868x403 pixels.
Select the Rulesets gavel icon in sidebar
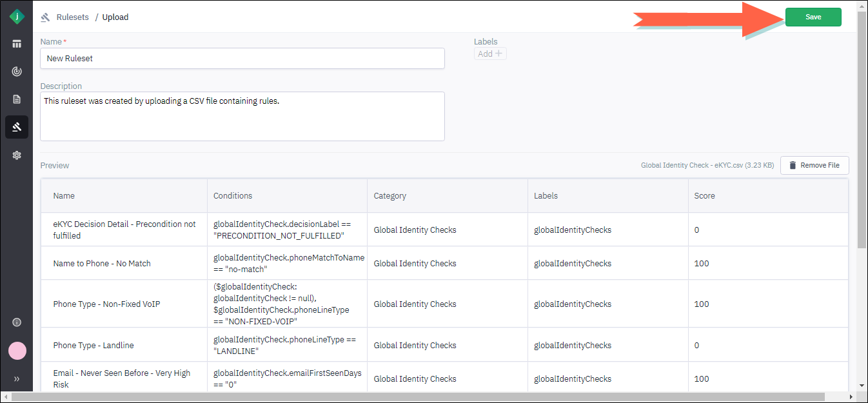pos(17,127)
